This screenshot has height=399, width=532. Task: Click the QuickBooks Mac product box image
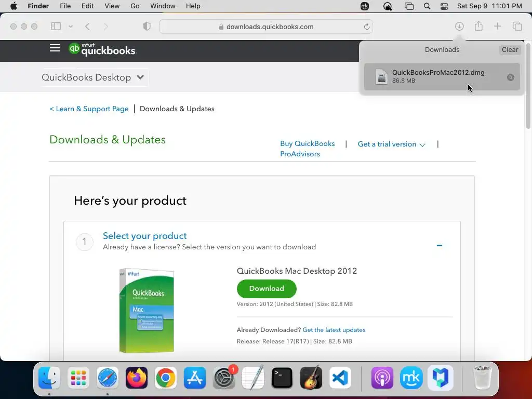[147, 311]
